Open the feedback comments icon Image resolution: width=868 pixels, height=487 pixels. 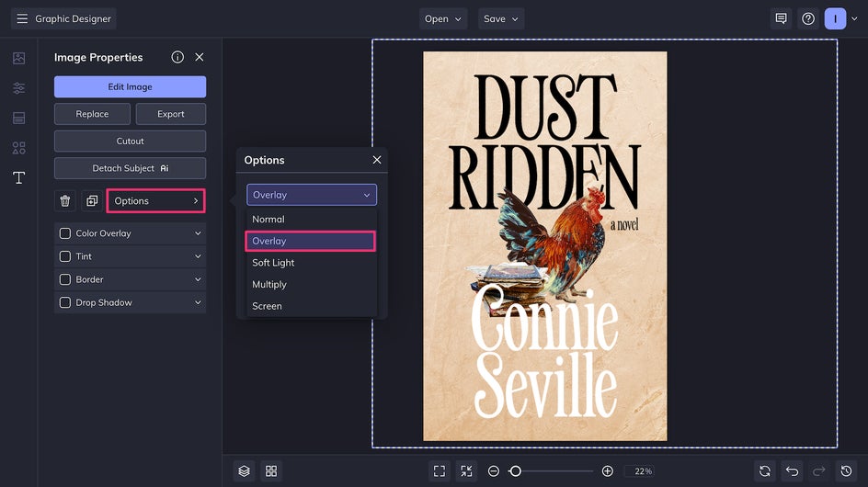781,18
